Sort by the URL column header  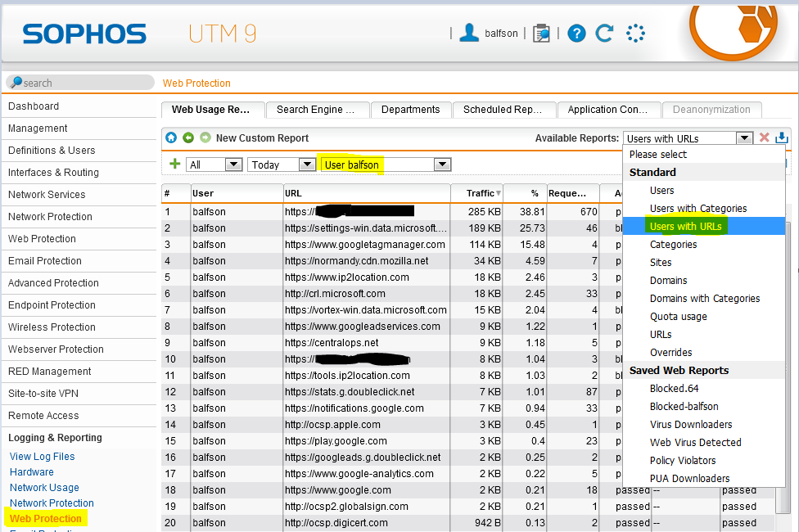367,193
